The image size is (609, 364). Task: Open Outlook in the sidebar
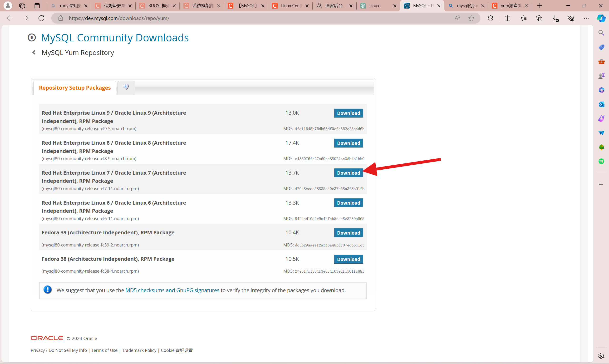point(601,104)
